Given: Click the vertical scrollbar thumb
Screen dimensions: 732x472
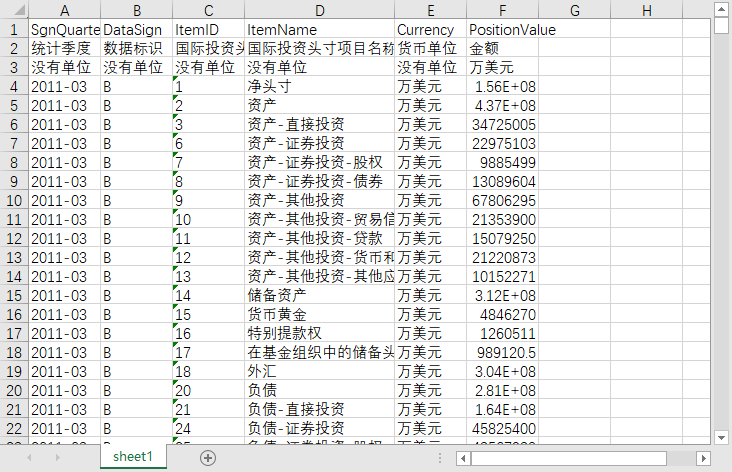Looking at the screenshot, I should tap(721, 26).
